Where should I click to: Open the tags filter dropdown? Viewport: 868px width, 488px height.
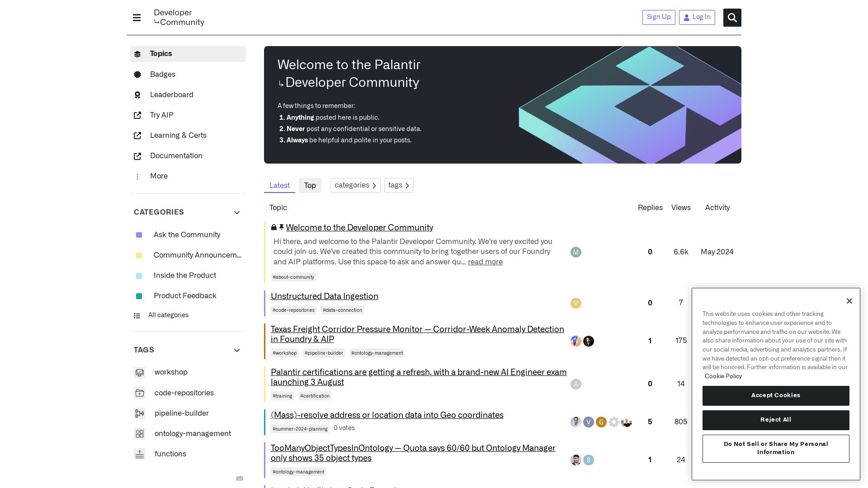[x=399, y=185]
